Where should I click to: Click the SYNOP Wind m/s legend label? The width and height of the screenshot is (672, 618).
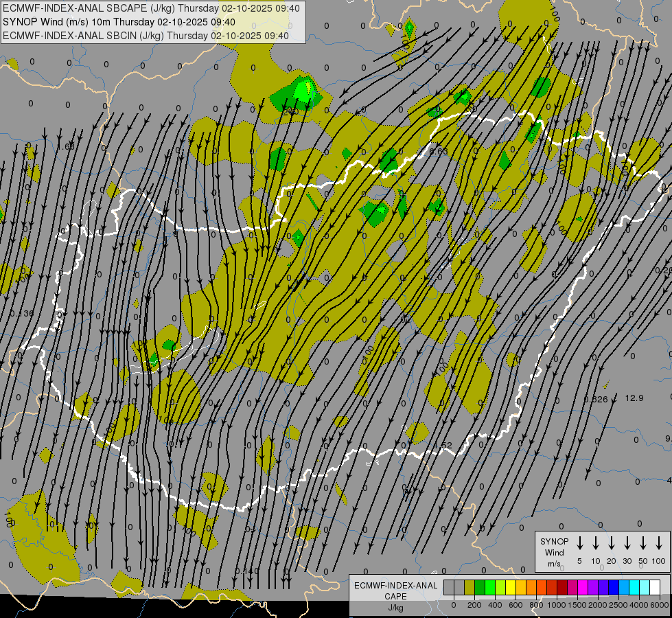pos(554,552)
